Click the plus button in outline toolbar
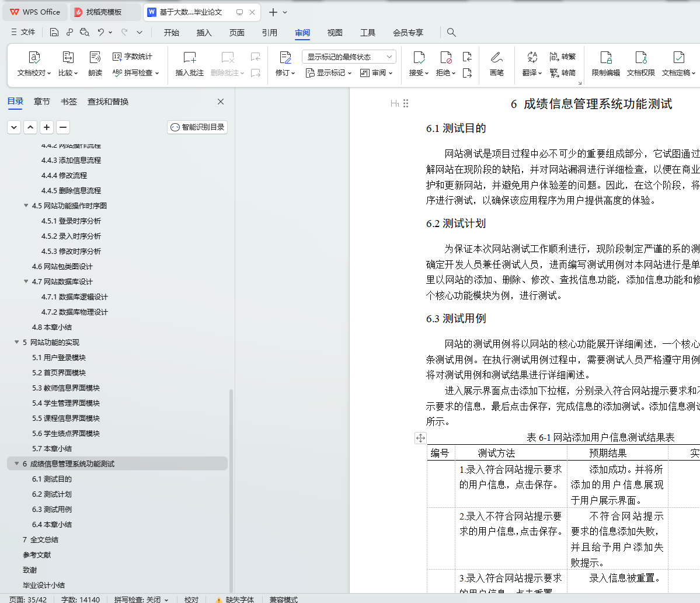Viewport: 700px width, 603px height. click(47, 127)
